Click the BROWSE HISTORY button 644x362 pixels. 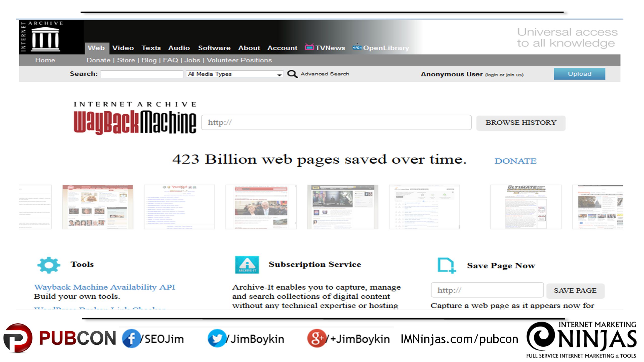click(521, 123)
